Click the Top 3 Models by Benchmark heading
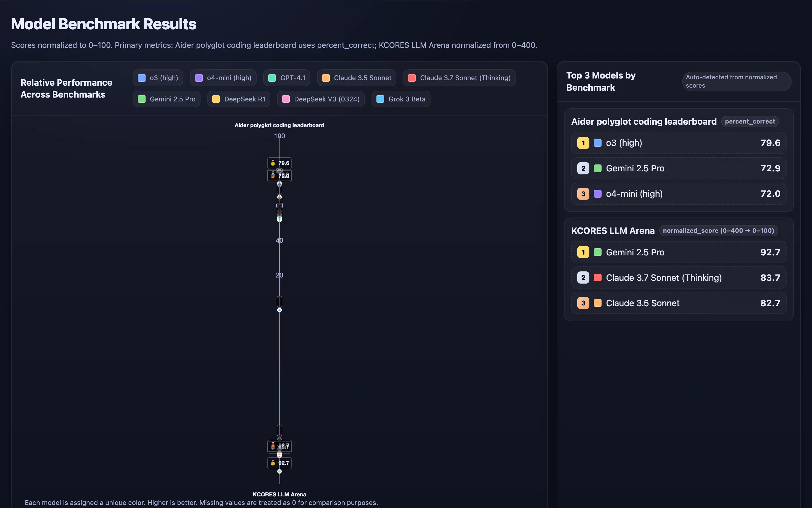Viewport: 812px width, 508px height. (x=601, y=81)
